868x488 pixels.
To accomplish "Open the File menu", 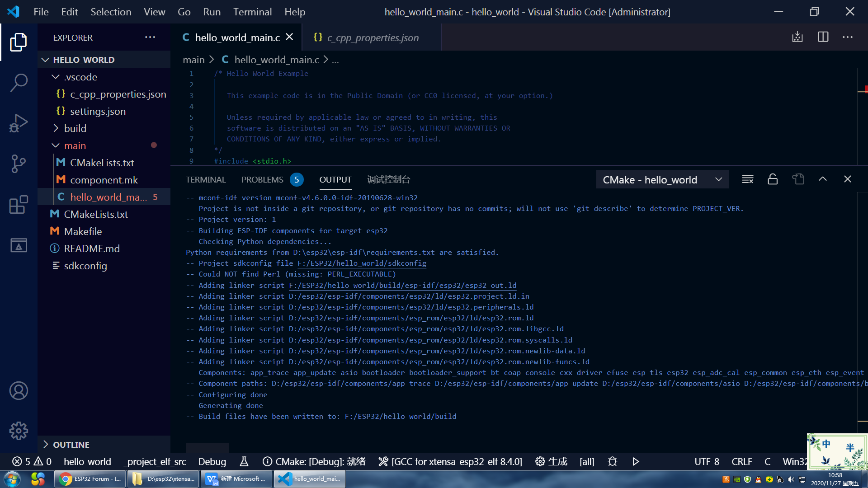I will click(x=41, y=12).
